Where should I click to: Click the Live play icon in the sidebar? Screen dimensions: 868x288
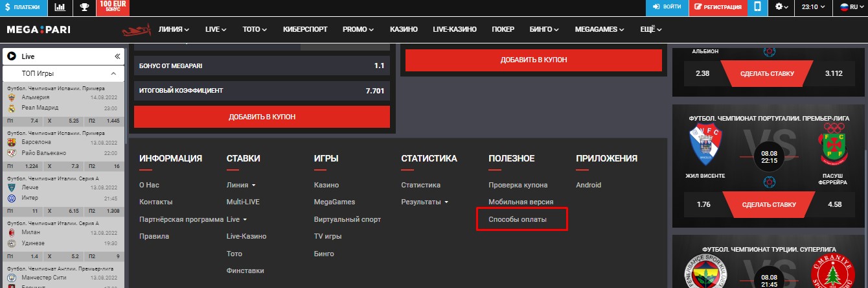pos(12,56)
